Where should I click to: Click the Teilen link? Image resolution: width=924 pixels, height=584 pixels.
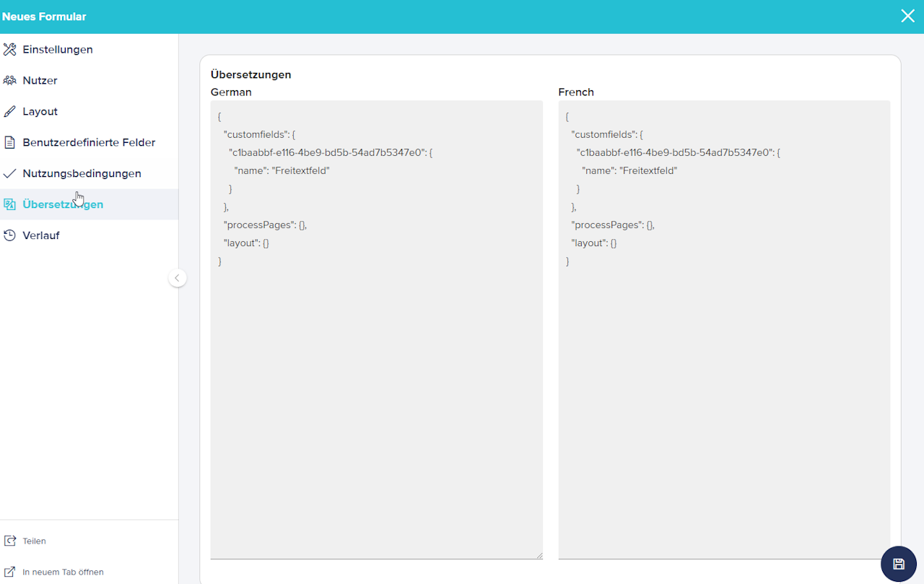click(x=34, y=541)
